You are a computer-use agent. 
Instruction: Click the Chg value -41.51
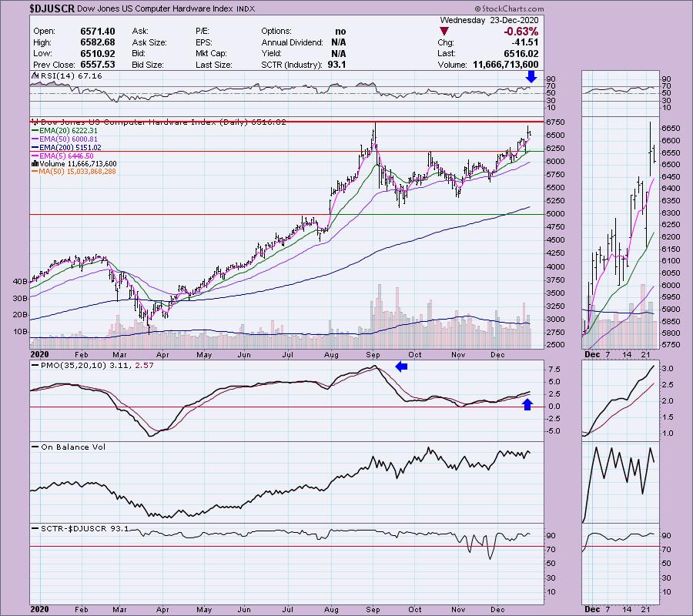pyautogui.click(x=525, y=42)
